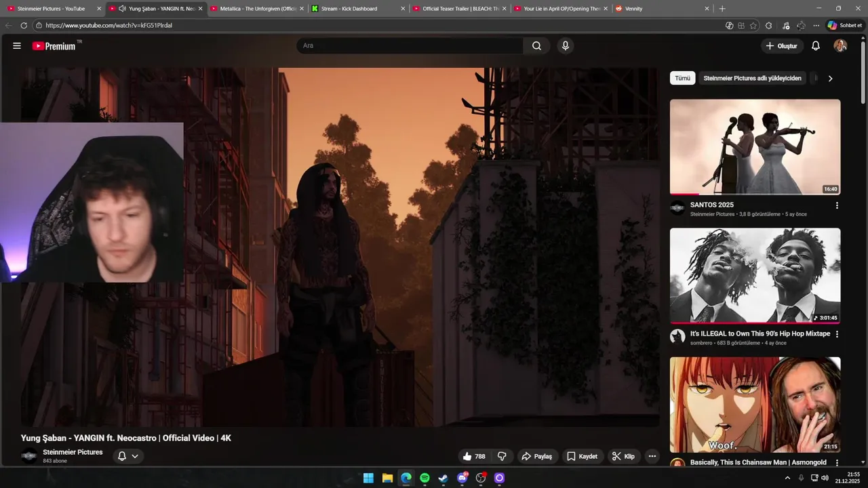Switch to the Steinmeier Pictures - YouTube tab
The width and height of the screenshot is (868, 488).
[51, 9]
